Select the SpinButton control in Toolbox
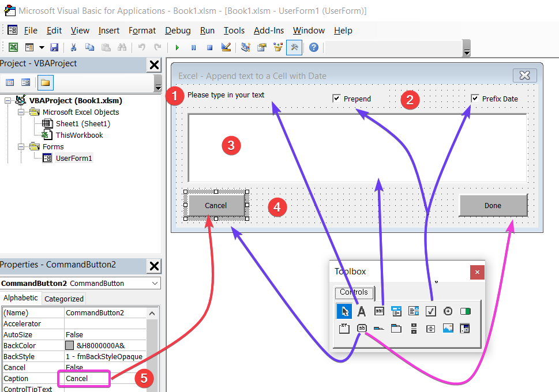 click(431, 328)
